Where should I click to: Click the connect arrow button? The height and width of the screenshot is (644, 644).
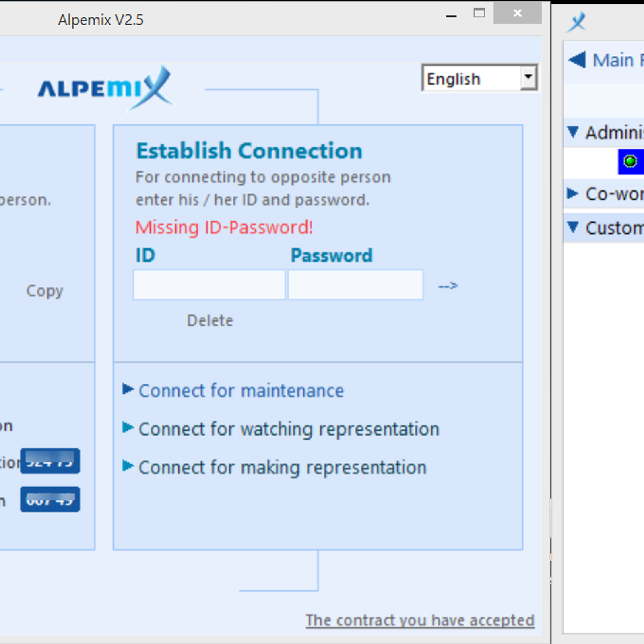click(448, 285)
